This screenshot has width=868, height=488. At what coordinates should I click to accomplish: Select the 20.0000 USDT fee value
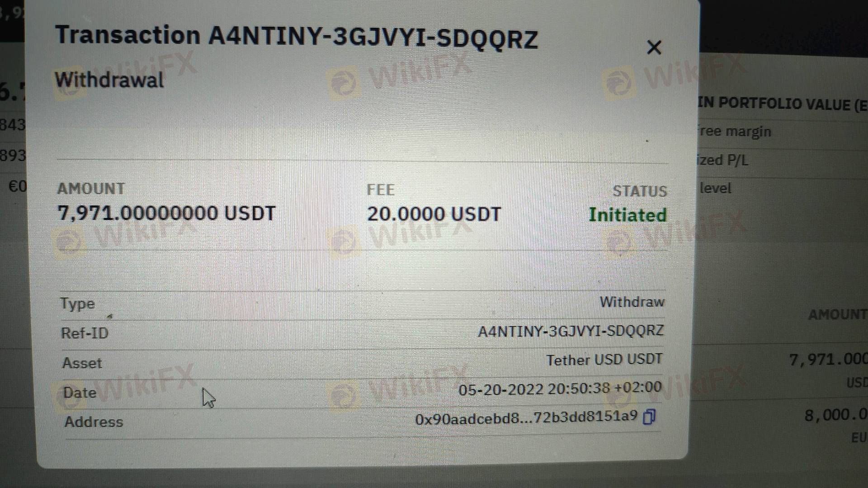434,214
